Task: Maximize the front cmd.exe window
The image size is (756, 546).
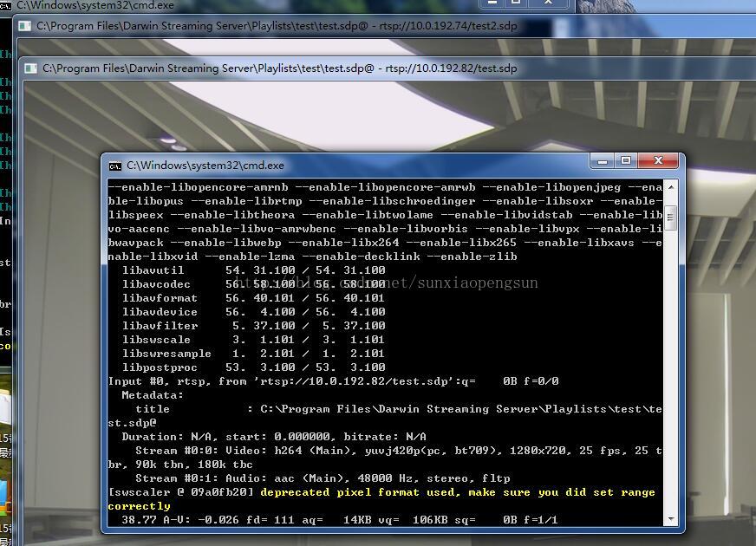Action: pyautogui.click(x=626, y=161)
